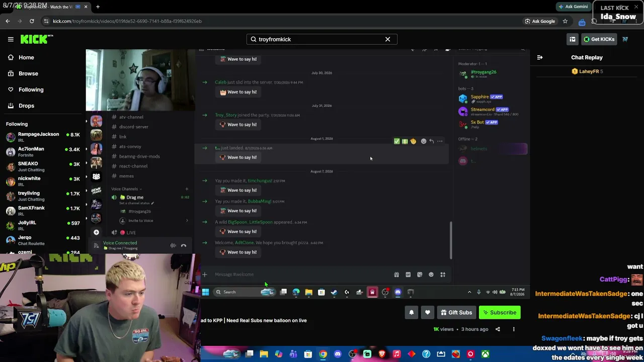Select the memes Discord channel
Screen dimensions: 644x362
pos(126,176)
